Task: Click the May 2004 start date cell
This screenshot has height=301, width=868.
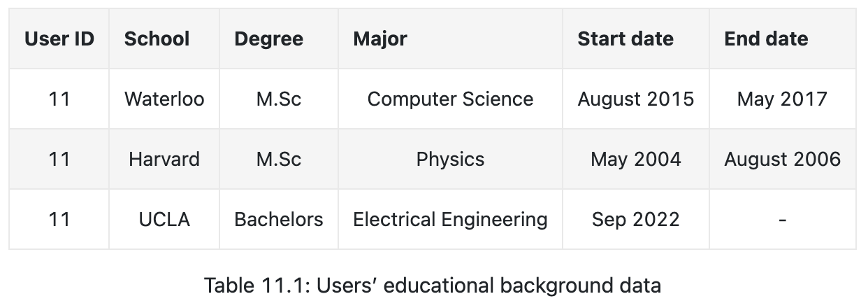Action: [636, 159]
